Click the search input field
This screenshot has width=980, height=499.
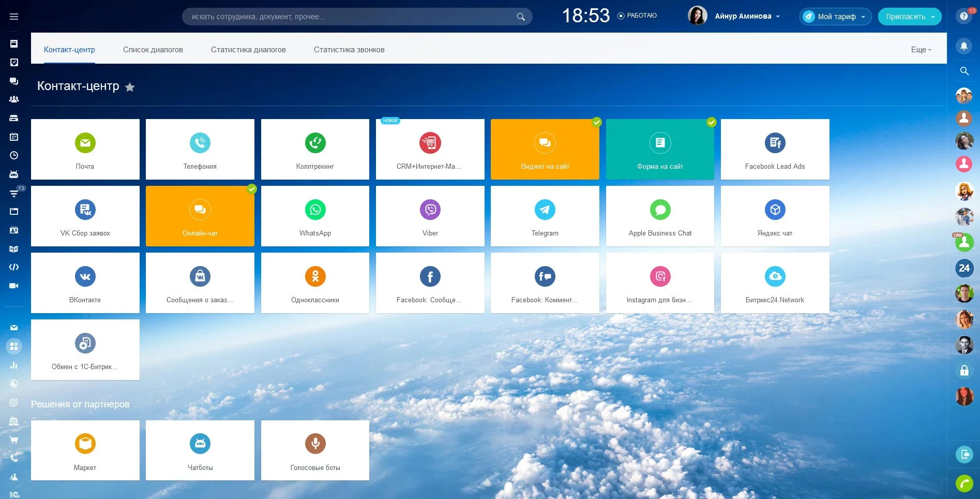[352, 17]
